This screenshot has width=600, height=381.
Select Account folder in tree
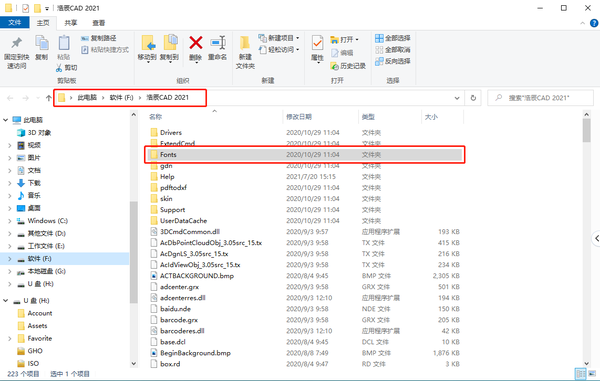(x=40, y=313)
